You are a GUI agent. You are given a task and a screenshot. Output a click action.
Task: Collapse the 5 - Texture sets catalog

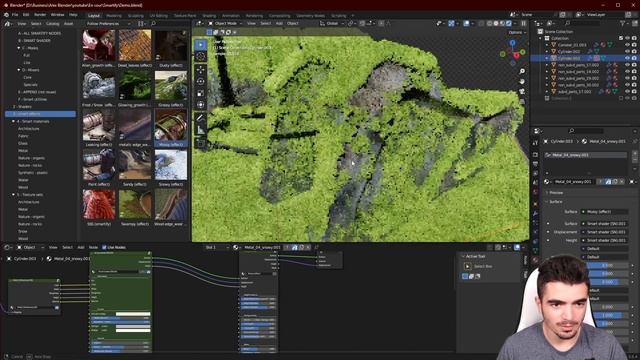(x=13, y=195)
